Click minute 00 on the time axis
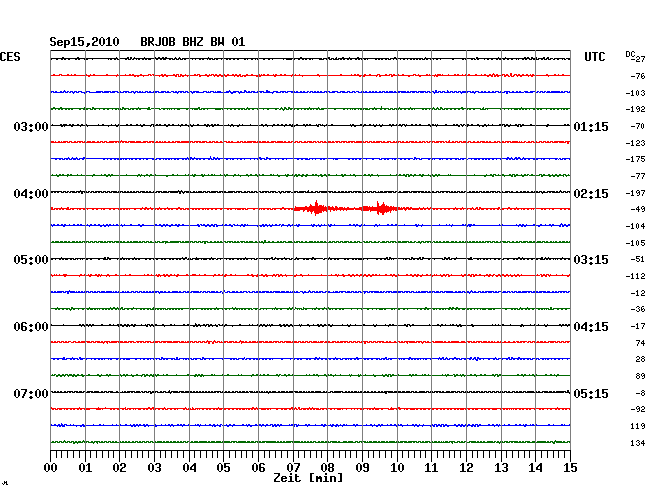 tap(50, 468)
